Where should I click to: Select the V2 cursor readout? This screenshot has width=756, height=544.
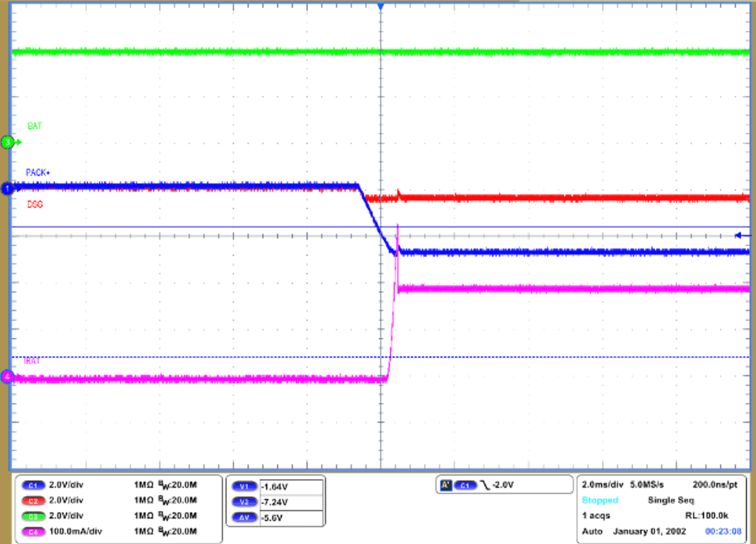tap(244, 502)
